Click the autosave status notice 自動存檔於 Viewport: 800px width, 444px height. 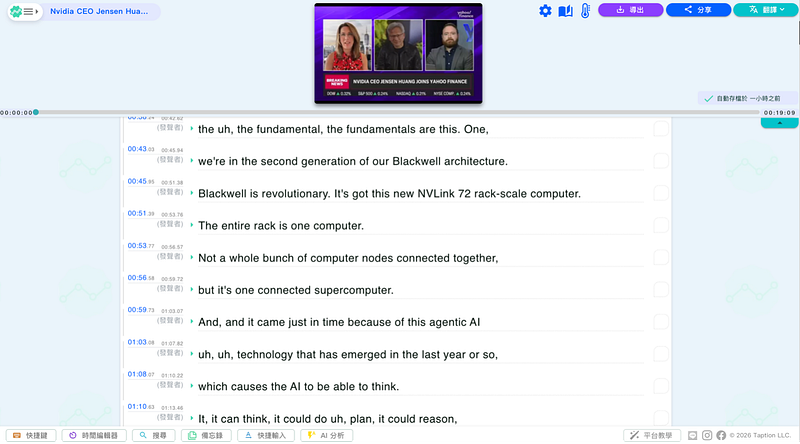pos(748,98)
